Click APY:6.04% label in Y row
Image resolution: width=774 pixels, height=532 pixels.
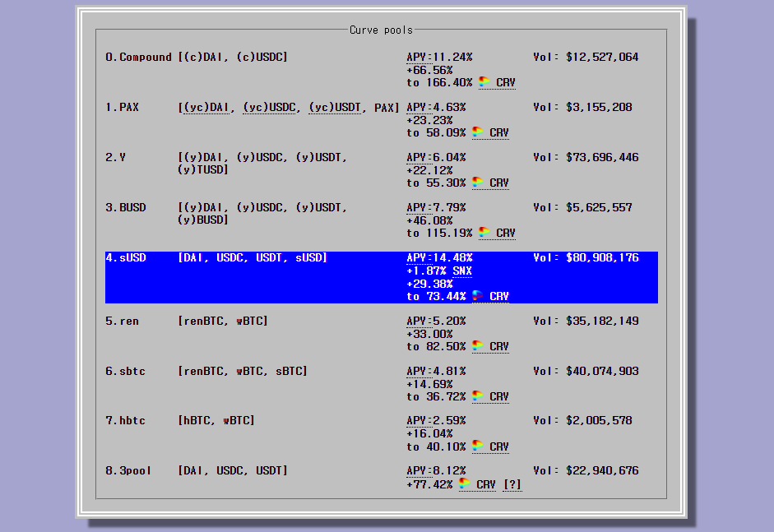click(x=436, y=157)
